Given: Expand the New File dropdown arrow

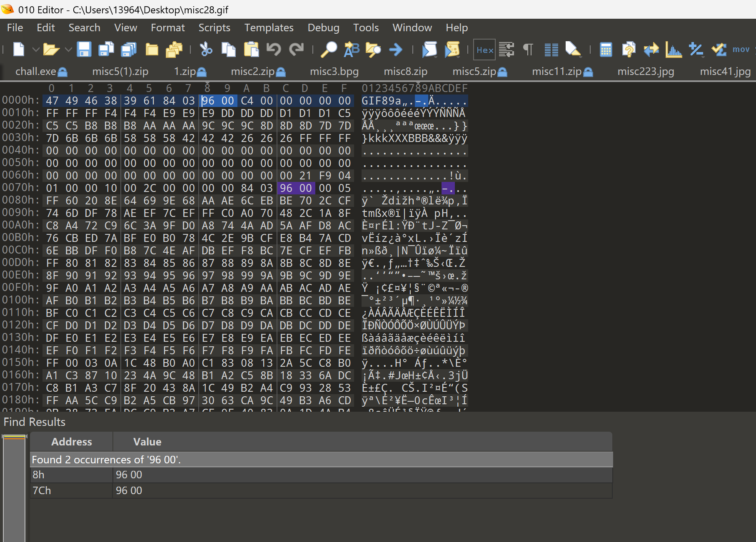Looking at the screenshot, I should pos(36,50).
